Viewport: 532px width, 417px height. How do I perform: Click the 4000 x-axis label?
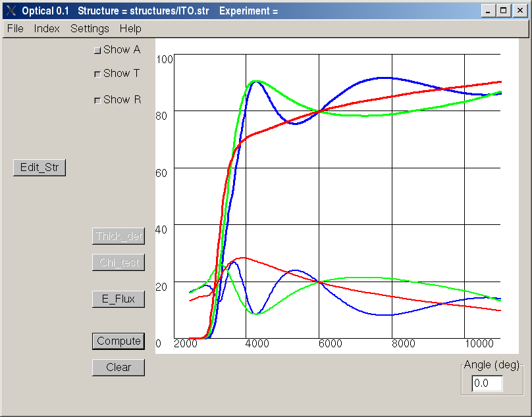tap(257, 344)
